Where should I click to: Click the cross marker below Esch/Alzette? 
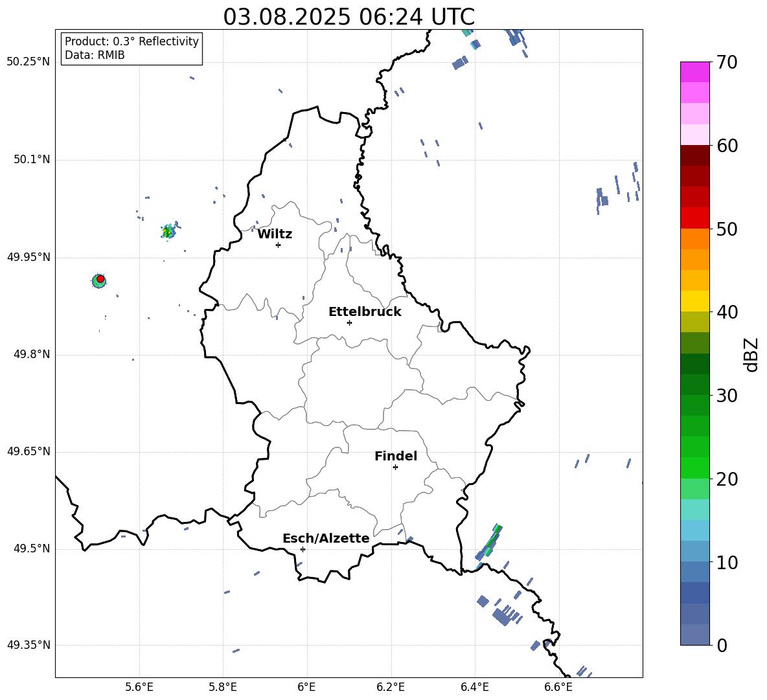(x=303, y=549)
